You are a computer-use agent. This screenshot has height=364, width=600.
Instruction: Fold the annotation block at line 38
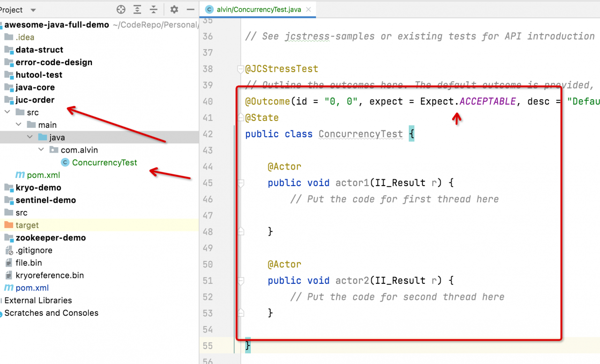click(241, 69)
